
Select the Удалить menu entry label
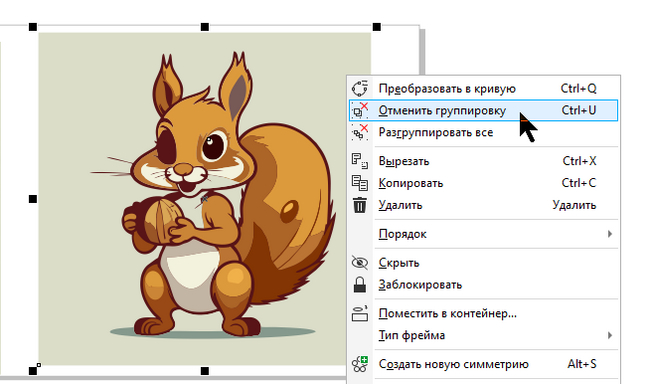[400, 205]
